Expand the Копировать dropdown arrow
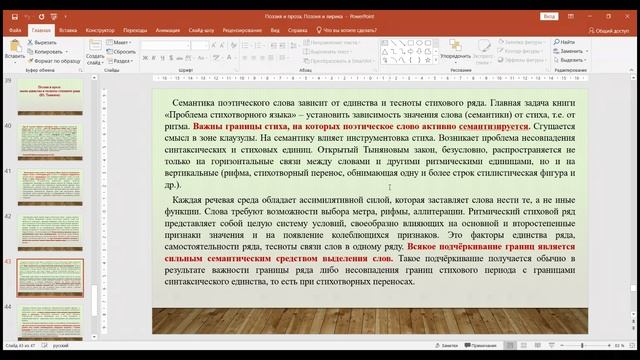640x360 pixels. [67, 52]
